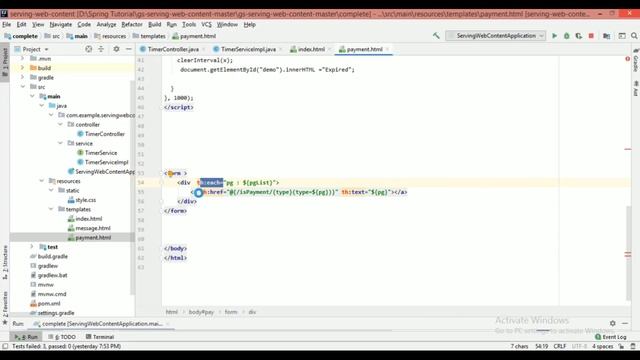The width and height of the screenshot is (640, 360).
Task: Close the payment.html tab
Action: (x=387, y=49)
